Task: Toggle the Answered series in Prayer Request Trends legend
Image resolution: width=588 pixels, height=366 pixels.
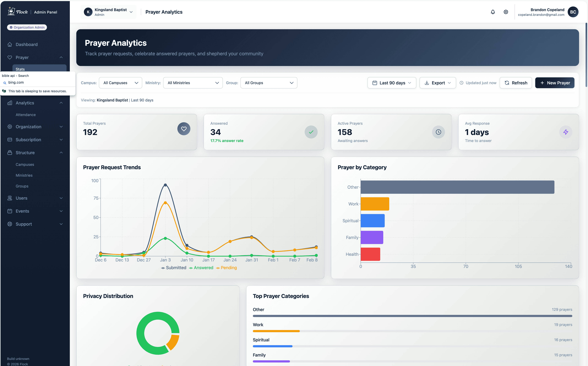Action: coord(201,267)
